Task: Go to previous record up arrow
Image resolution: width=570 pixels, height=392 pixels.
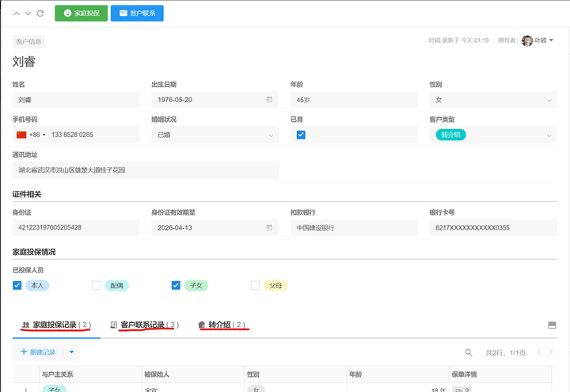Action: (x=17, y=13)
